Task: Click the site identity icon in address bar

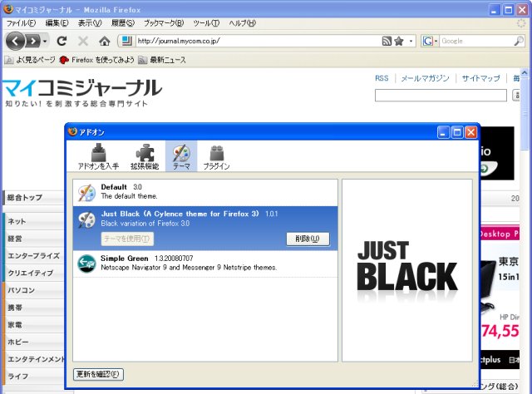Action: [x=126, y=41]
